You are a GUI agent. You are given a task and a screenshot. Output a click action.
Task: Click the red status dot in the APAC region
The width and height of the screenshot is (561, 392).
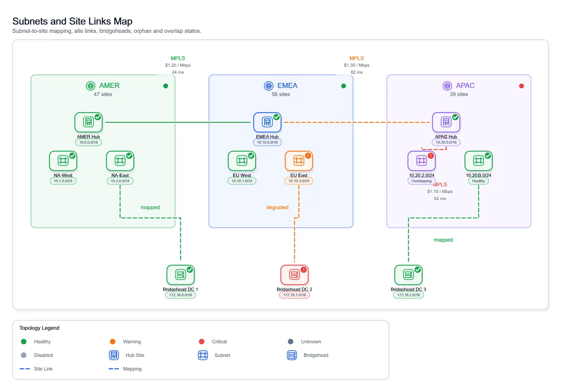pyautogui.click(x=522, y=86)
